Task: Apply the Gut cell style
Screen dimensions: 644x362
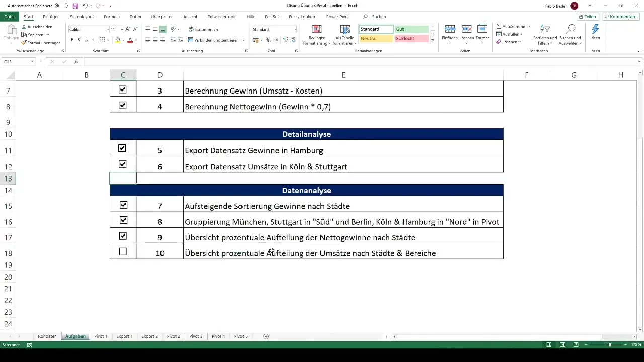Action: (x=411, y=29)
